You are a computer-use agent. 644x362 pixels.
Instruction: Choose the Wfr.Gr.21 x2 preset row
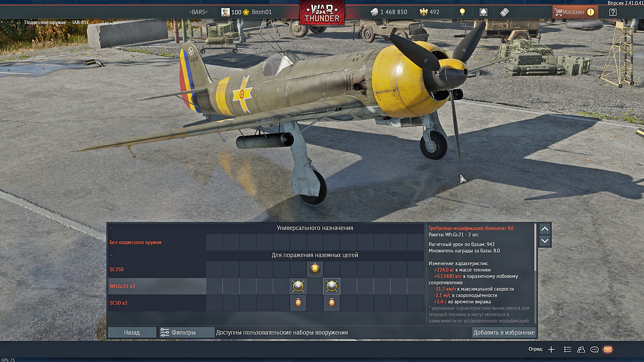[x=157, y=286]
